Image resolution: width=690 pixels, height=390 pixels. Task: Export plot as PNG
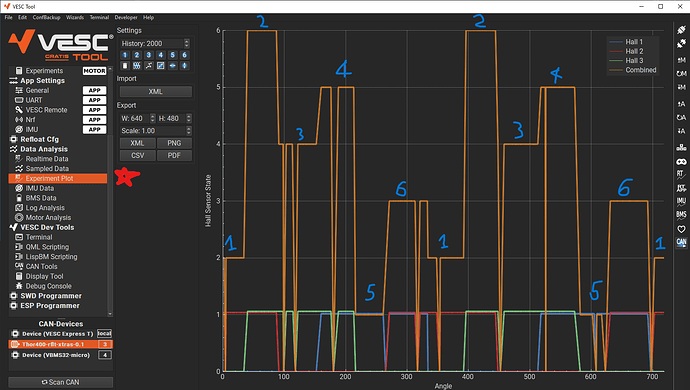tap(174, 143)
